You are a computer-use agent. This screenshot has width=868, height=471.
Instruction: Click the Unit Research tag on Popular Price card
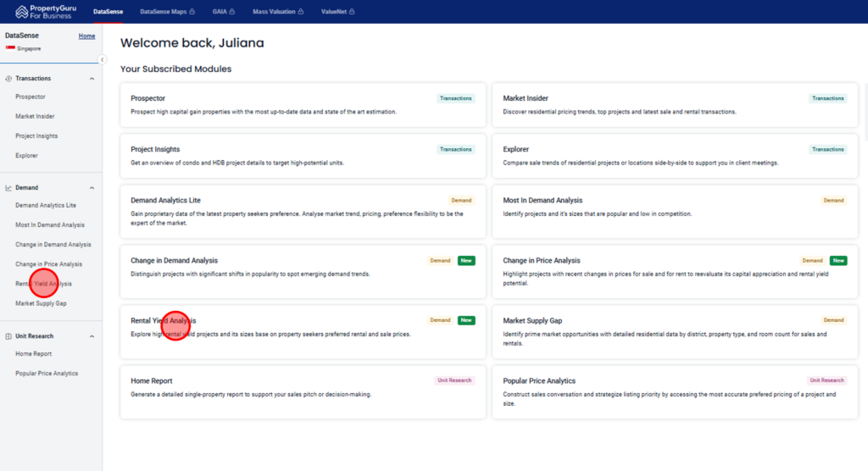(x=826, y=381)
